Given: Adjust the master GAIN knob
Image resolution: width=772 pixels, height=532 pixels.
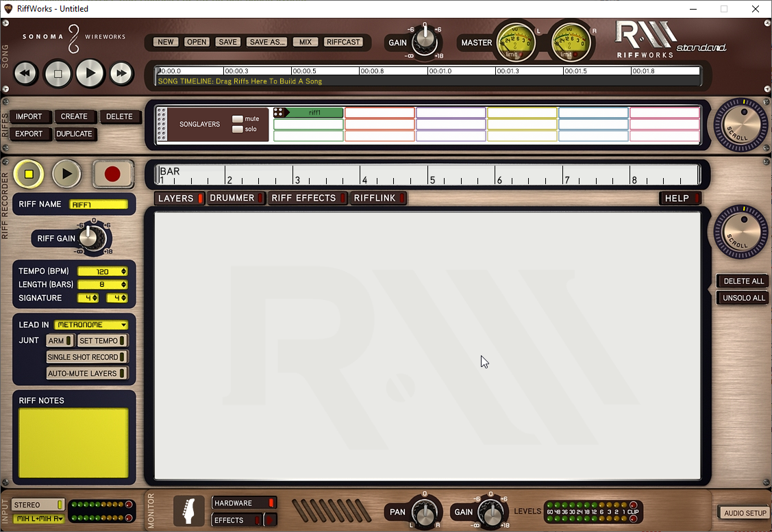Looking at the screenshot, I should (425, 41).
